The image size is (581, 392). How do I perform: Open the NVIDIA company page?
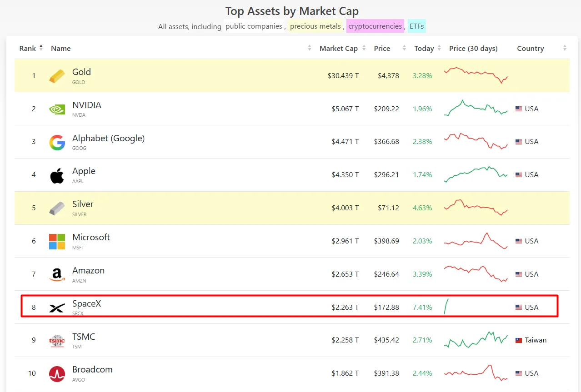87,105
